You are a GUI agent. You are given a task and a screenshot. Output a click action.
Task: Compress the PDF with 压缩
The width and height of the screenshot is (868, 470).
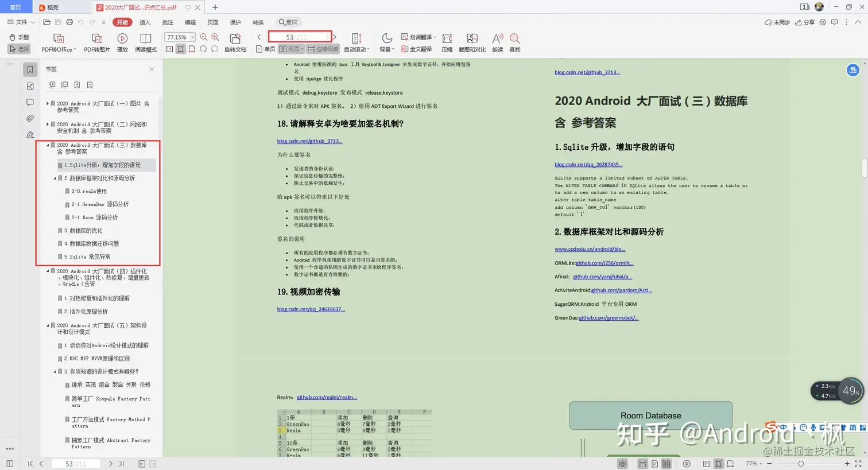coord(447,42)
